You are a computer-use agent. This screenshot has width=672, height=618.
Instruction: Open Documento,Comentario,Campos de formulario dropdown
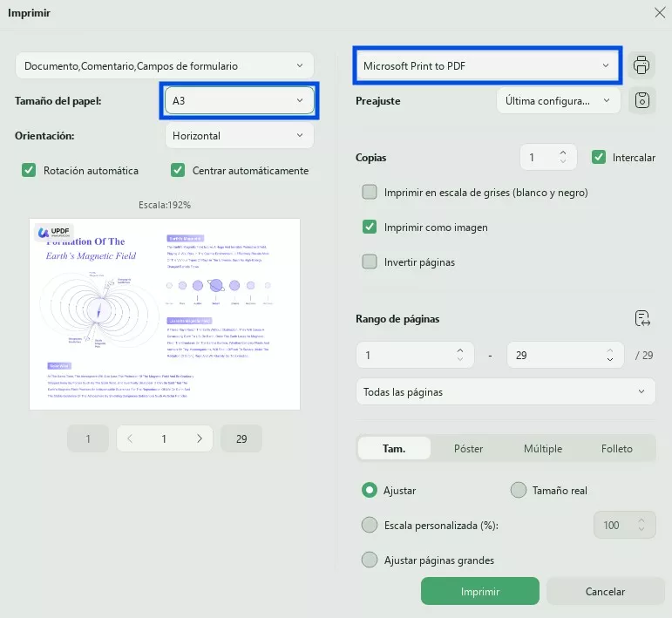[x=165, y=65]
